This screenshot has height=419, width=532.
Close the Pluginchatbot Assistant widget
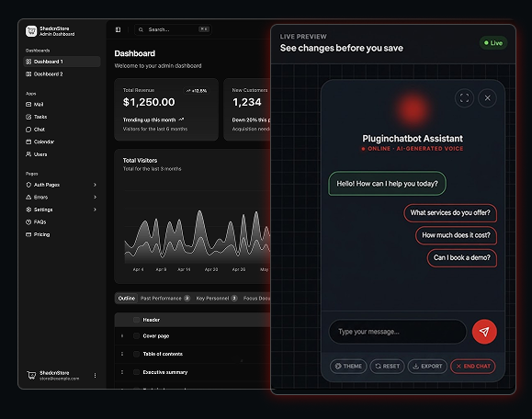(x=488, y=98)
